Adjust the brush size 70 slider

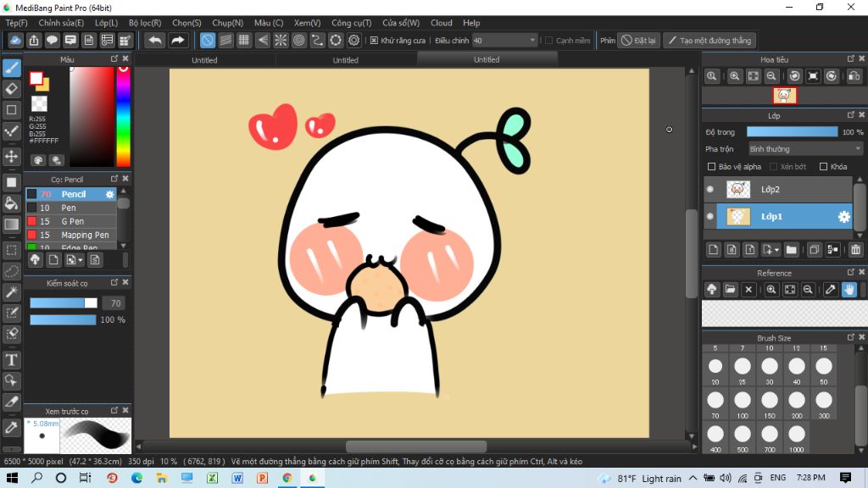pyautogui.click(x=64, y=302)
